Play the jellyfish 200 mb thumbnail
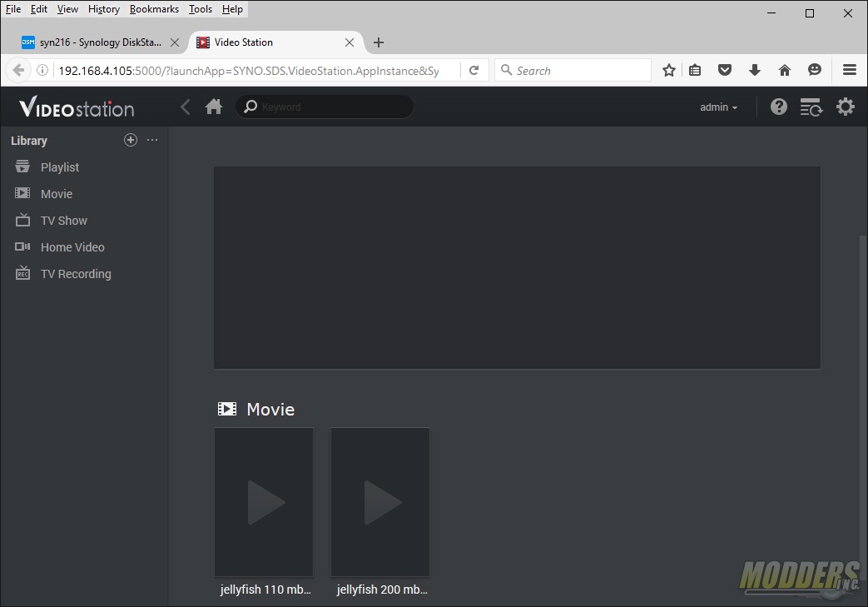The image size is (868, 607). (x=379, y=502)
